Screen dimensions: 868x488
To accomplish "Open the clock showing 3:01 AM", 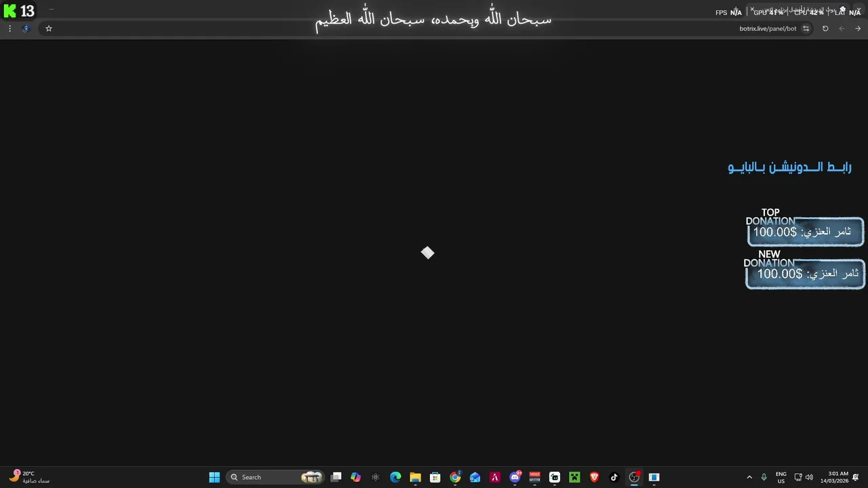I will click(834, 477).
